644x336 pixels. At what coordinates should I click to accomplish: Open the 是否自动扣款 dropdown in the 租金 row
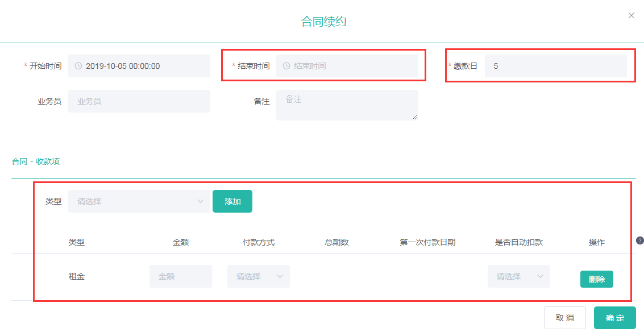(x=518, y=276)
